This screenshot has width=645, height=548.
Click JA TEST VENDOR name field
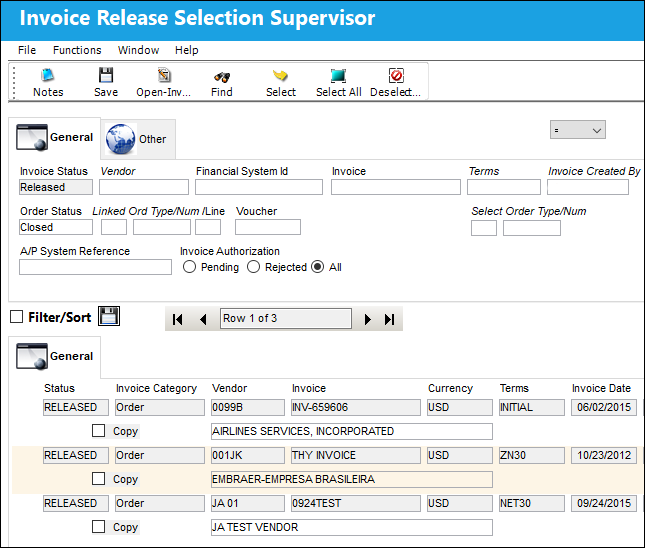[x=352, y=527]
